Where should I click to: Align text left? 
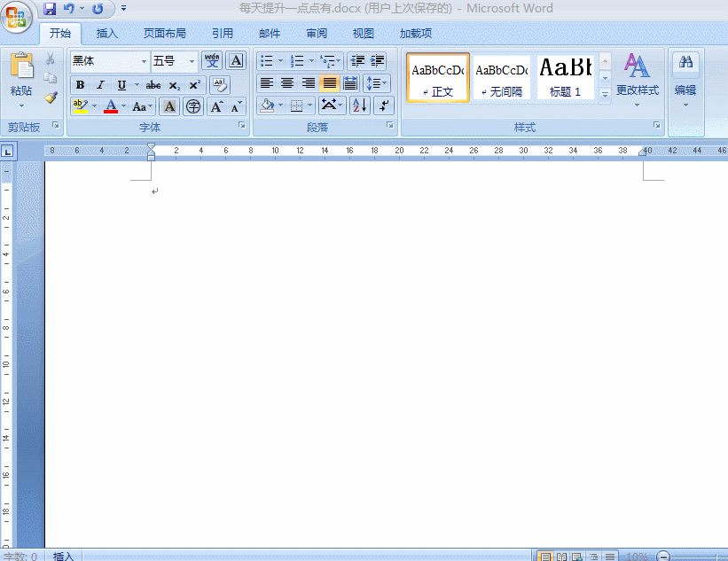[266, 83]
